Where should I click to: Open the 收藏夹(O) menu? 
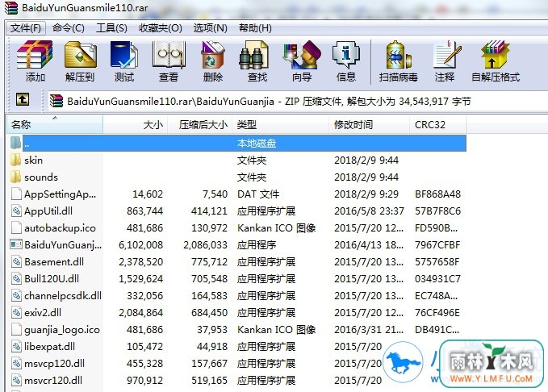[161, 28]
